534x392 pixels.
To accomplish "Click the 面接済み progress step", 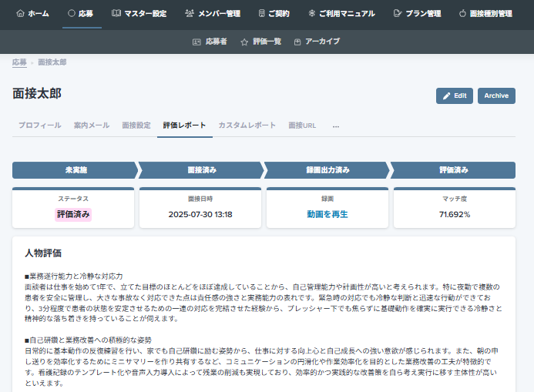I will tap(202, 170).
